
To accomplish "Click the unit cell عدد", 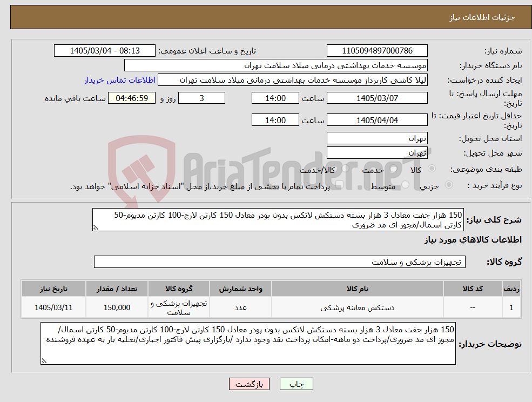I will point(240,307).
